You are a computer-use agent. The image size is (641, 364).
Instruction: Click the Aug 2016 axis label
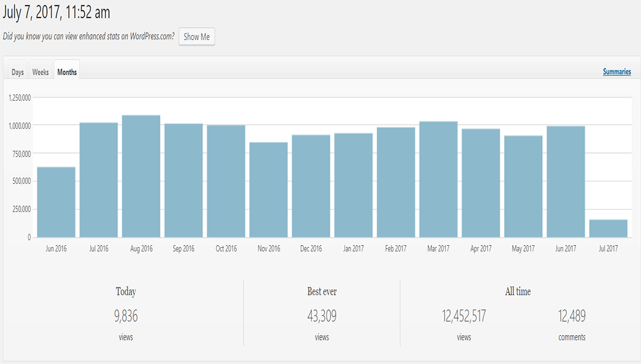(x=141, y=248)
